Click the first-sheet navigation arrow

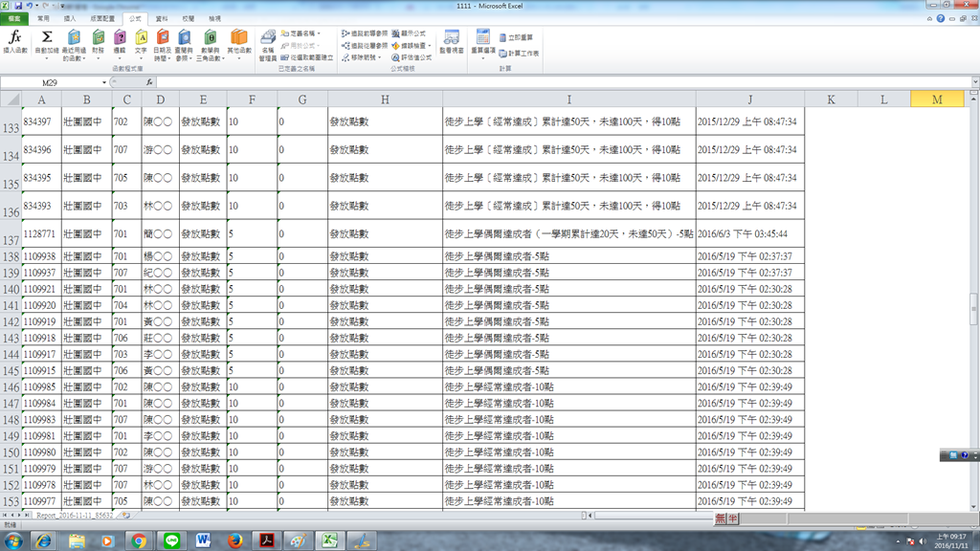(5, 516)
